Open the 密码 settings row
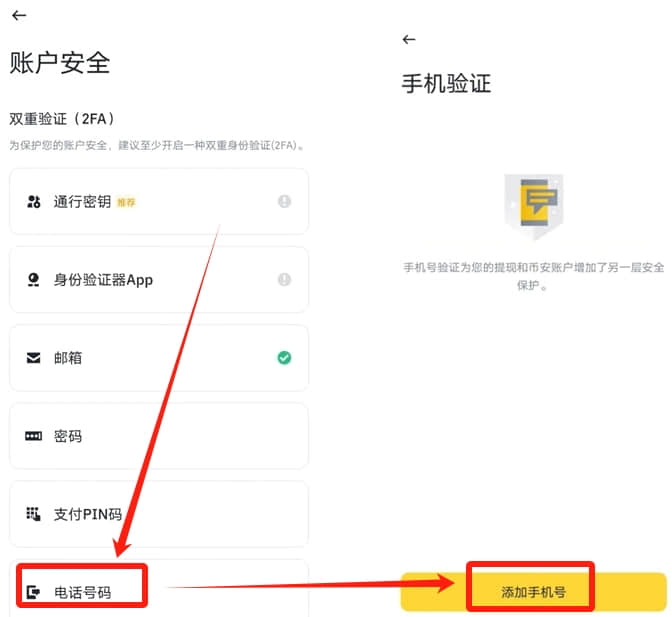This screenshot has height=617, width=672. click(159, 436)
